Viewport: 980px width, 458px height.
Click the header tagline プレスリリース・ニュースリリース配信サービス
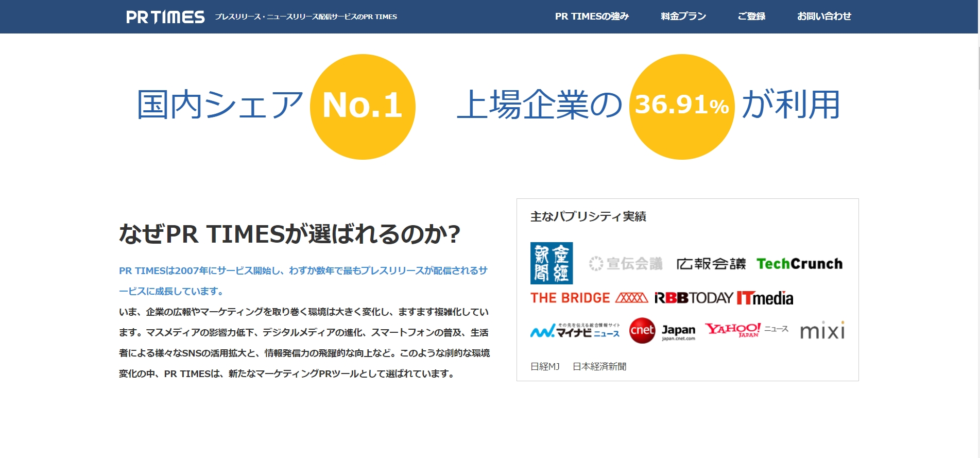306,17
